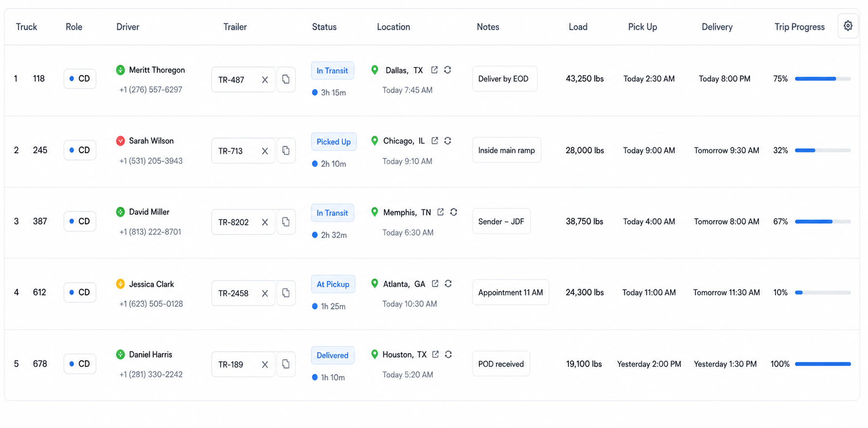Click the 10% trip progress bar
This screenshot has height=428, width=868.
[x=823, y=292]
